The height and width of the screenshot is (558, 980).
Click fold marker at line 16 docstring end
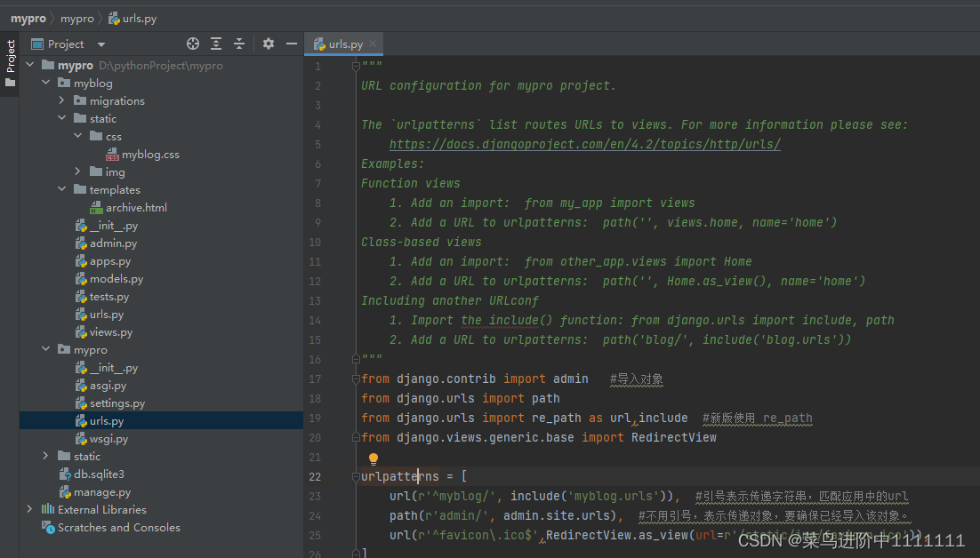tap(356, 359)
